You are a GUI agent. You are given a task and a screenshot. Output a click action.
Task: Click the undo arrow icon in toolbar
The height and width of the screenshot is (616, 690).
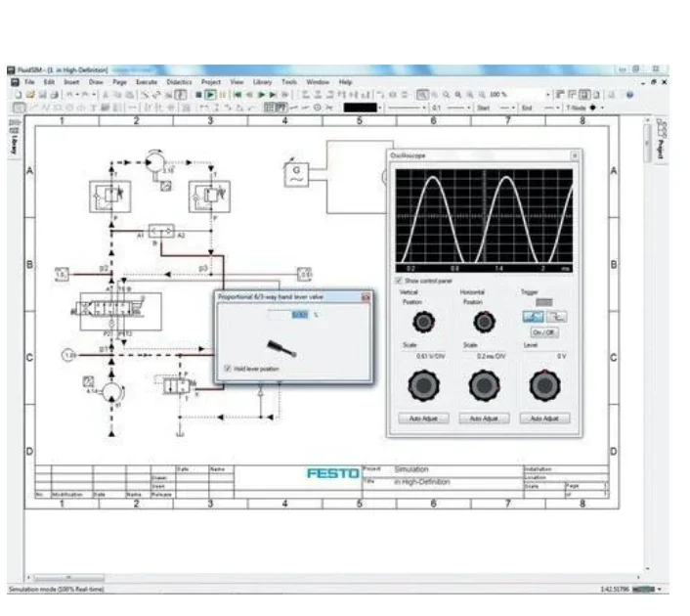(x=70, y=95)
